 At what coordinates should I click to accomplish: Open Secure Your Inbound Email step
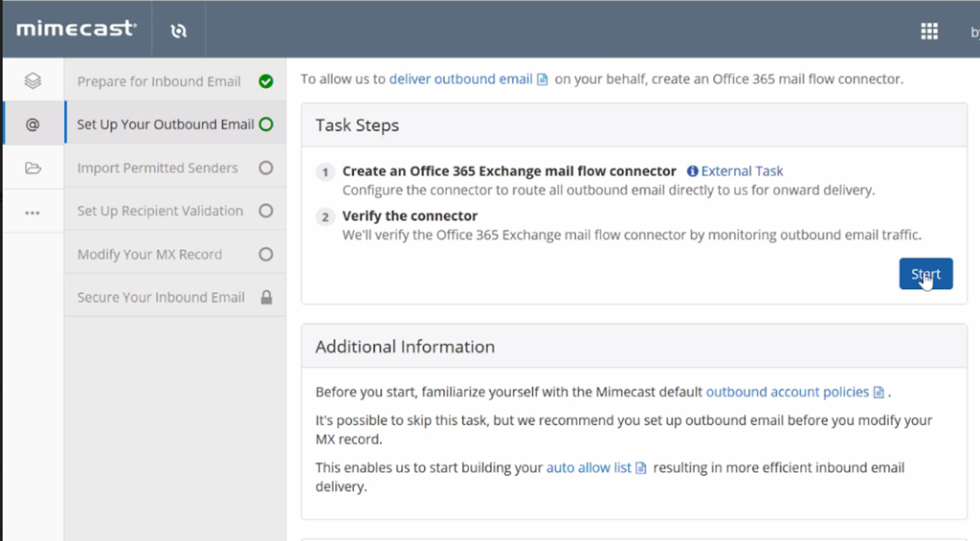[175, 297]
